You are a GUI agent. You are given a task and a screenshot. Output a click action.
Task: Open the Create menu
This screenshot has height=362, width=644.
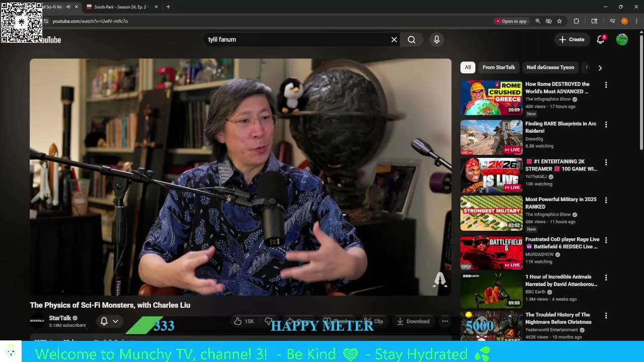tap(572, 40)
